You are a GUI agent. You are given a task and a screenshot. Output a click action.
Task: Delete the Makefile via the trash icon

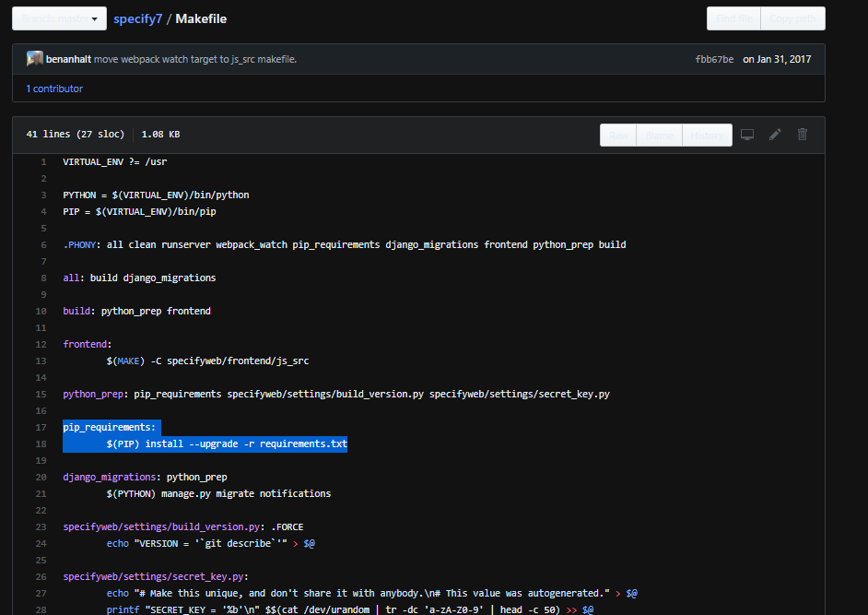(802, 135)
